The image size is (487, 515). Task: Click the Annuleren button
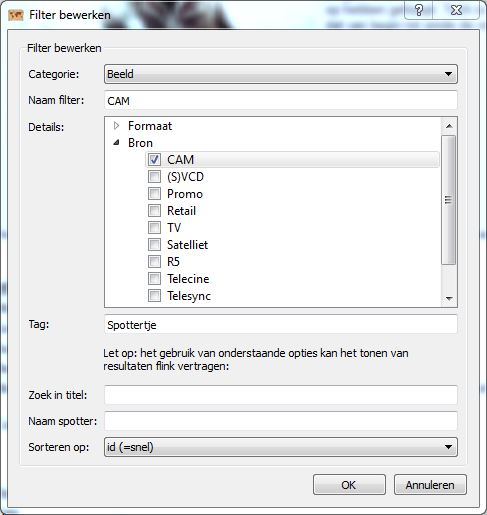(x=430, y=485)
